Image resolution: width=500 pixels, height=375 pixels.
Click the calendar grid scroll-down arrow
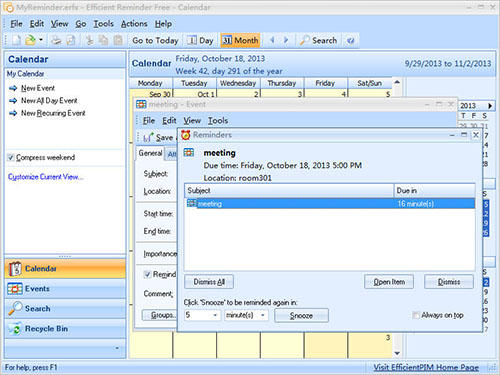[x=397, y=353]
